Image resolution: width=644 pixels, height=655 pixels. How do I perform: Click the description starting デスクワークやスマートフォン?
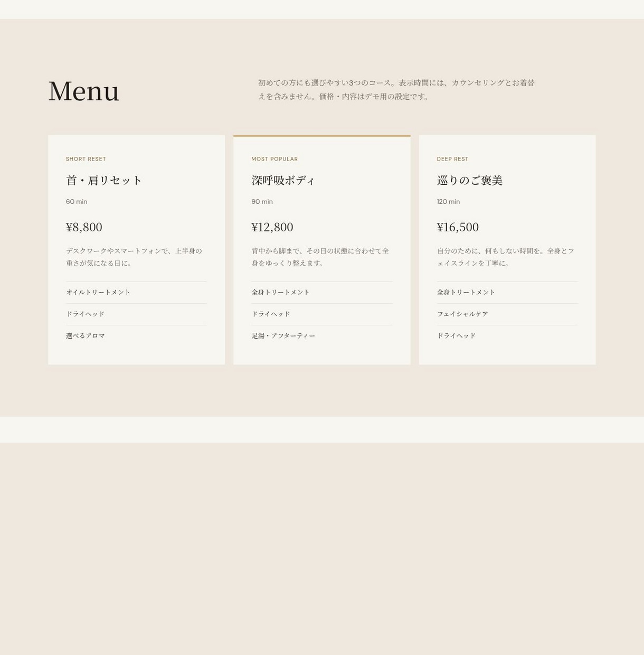point(134,257)
